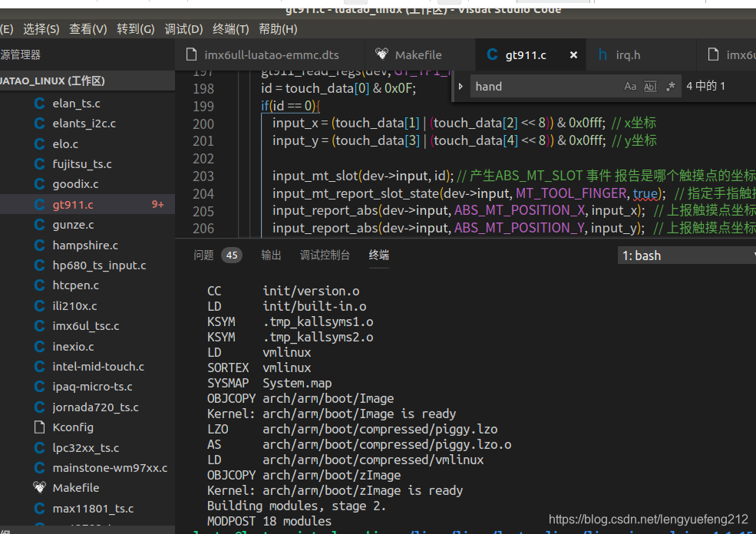Open the 帮助(H) menu
This screenshot has width=756, height=534.
[x=278, y=29]
